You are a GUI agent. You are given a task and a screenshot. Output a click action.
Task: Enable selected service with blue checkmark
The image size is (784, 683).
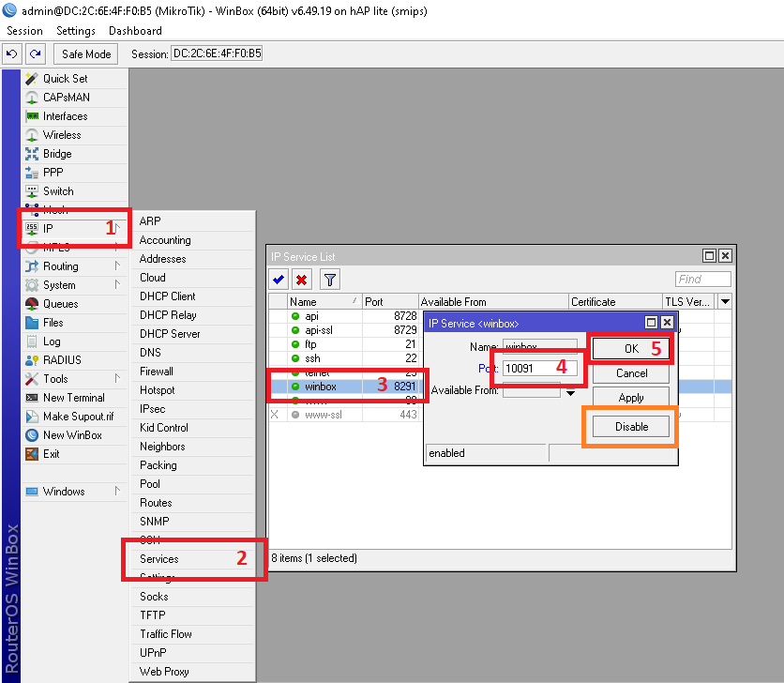pos(279,279)
